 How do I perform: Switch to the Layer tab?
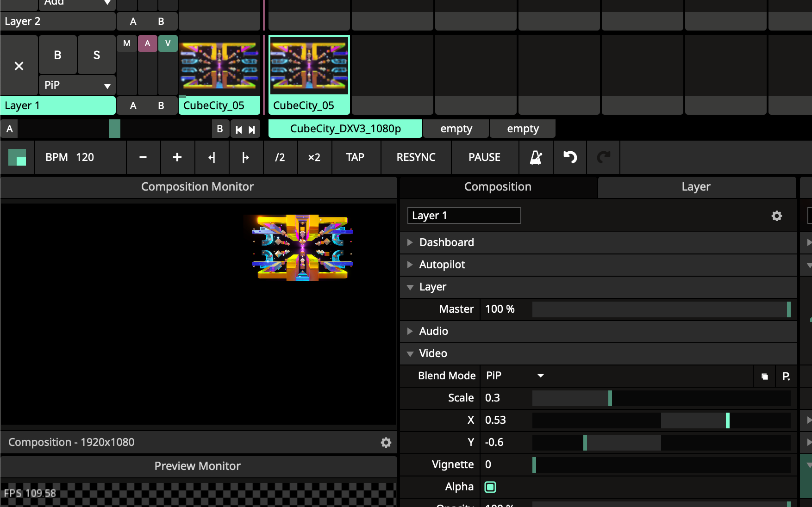pyautogui.click(x=695, y=187)
